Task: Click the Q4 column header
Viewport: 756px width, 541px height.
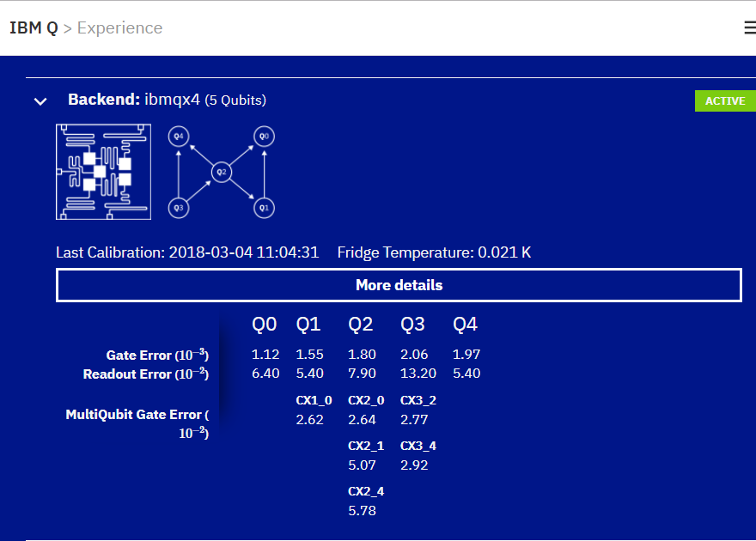Action: 465,325
